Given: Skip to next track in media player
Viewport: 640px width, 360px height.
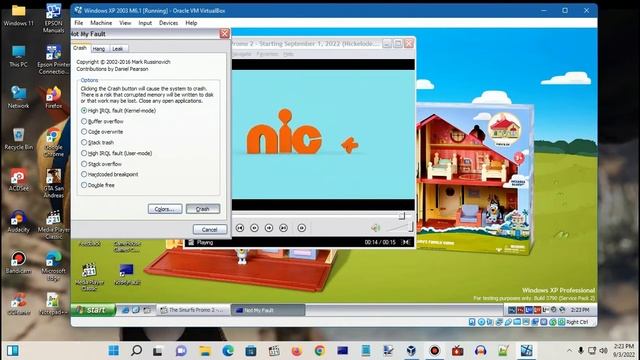Looking at the screenshot, I should coord(284,228).
